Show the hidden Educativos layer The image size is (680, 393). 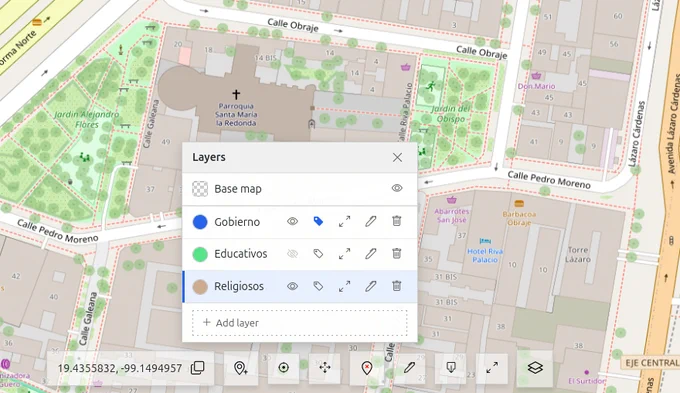[292, 254]
